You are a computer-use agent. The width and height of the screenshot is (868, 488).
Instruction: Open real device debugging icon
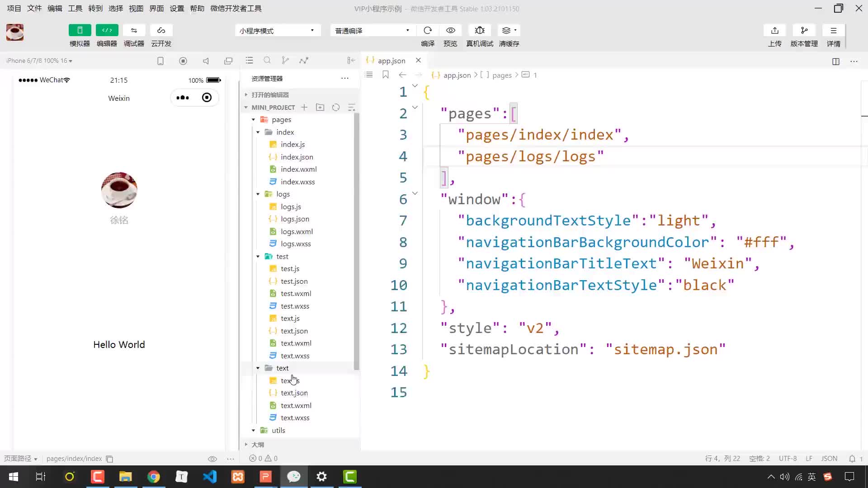point(480,30)
